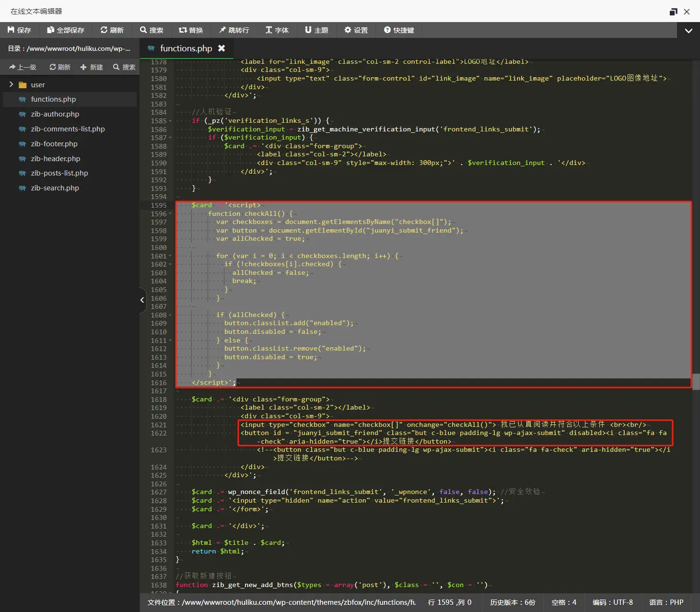
Task: Fold the for loop at line 1601
Action: (170, 256)
